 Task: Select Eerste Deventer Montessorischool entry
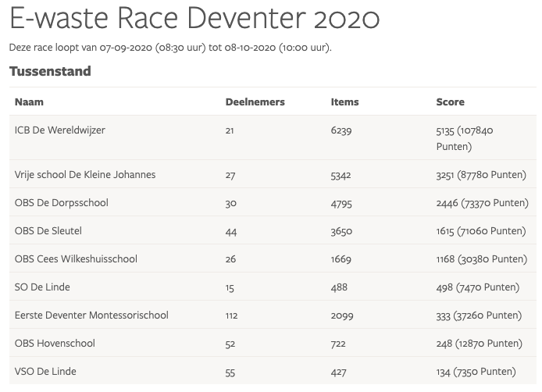click(91, 315)
